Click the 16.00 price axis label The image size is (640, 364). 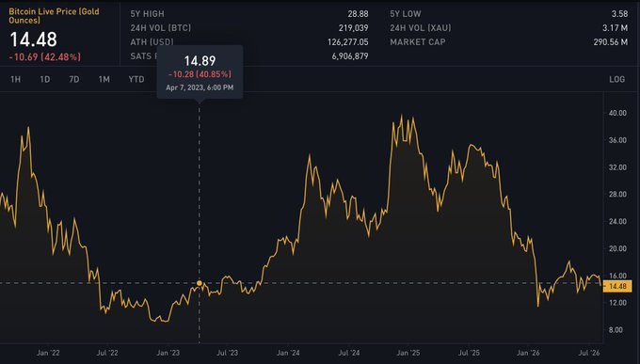pos(617,276)
